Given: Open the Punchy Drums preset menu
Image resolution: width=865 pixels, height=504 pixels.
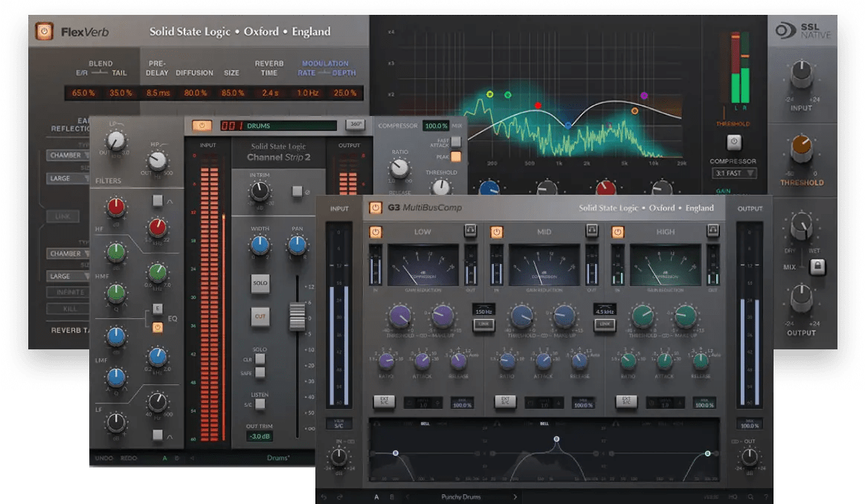Looking at the screenshot, I should pos(460,497).
